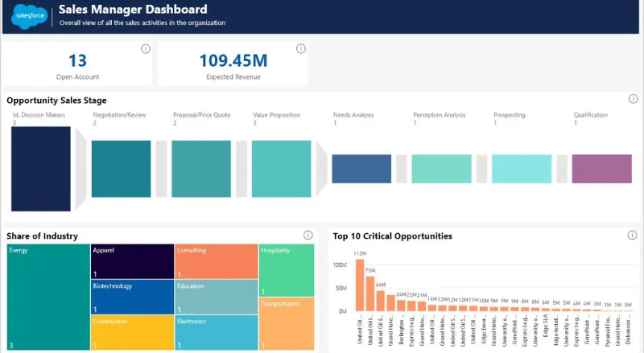
Task: Open info icon on Expected Revenue card
Action: click(x=301, y=49)
